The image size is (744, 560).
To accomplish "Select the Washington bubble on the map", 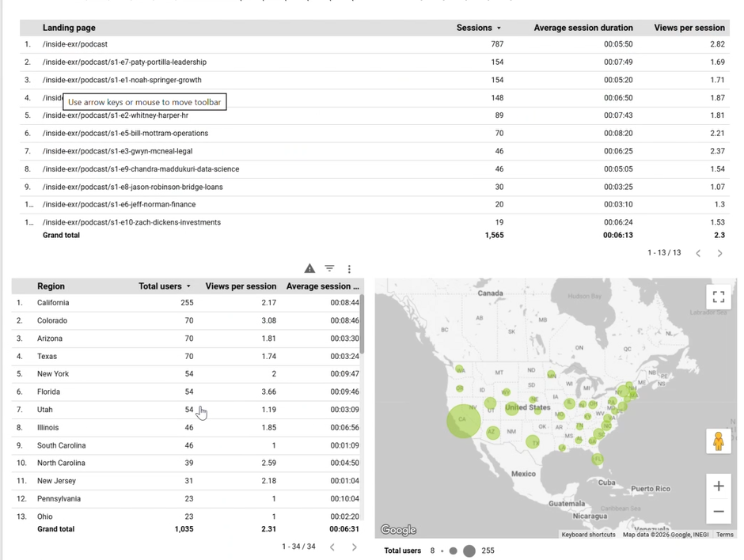I will [x=459, y=369].
